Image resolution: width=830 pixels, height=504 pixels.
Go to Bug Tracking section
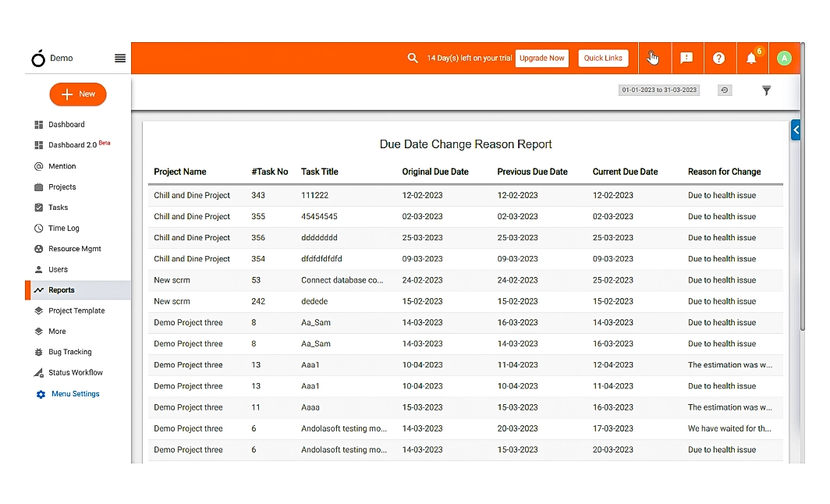click(69, 352)
